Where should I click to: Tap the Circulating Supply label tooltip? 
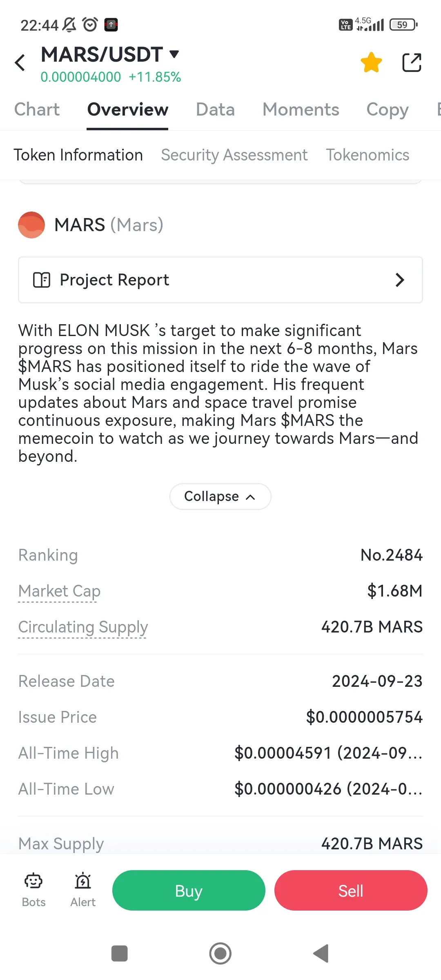coord(83,627)
